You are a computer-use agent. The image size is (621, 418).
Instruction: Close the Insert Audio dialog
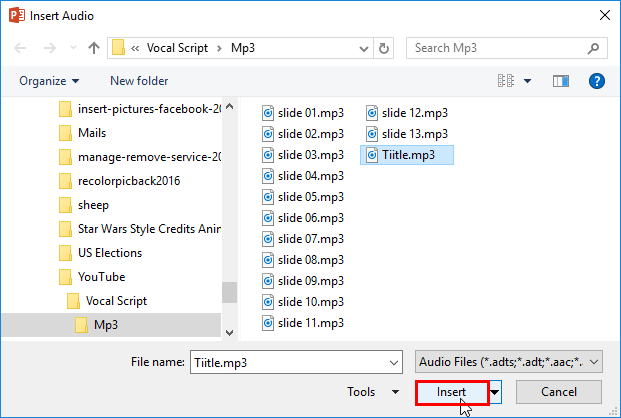pos(604,15)
